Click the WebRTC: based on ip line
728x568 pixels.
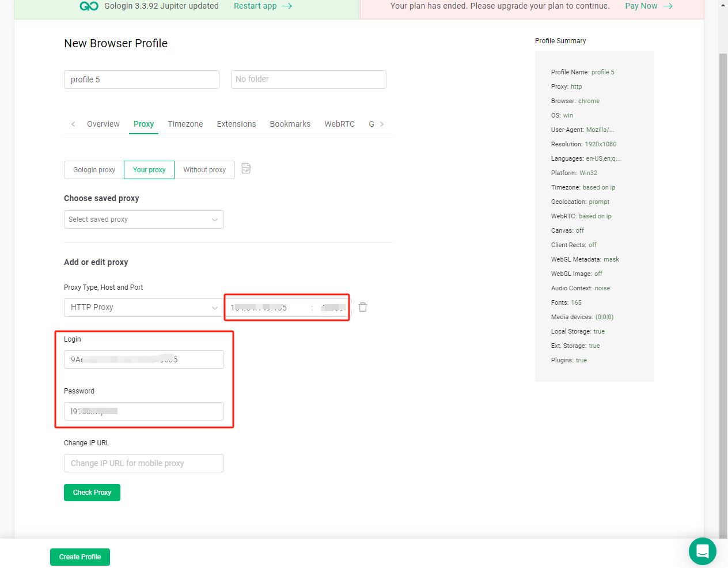click(582, 216)
